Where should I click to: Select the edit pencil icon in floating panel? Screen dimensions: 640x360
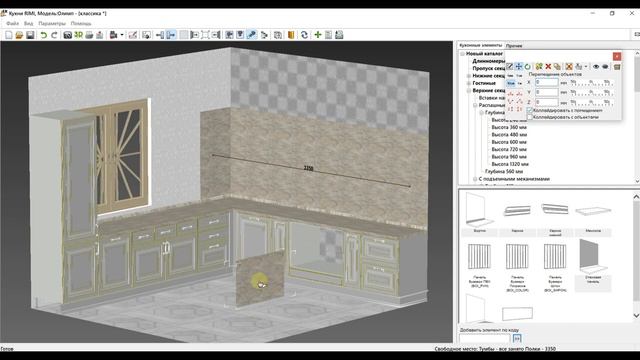coord(509,66)
